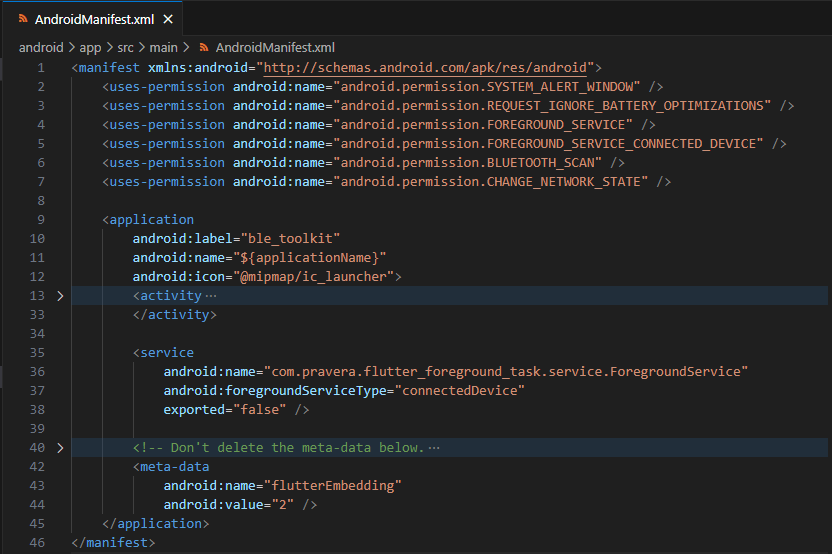Click line number 9 in the gutter
The height and width of the screenshot is (554, 832).
pyautogui.click(x=40, y=220)
